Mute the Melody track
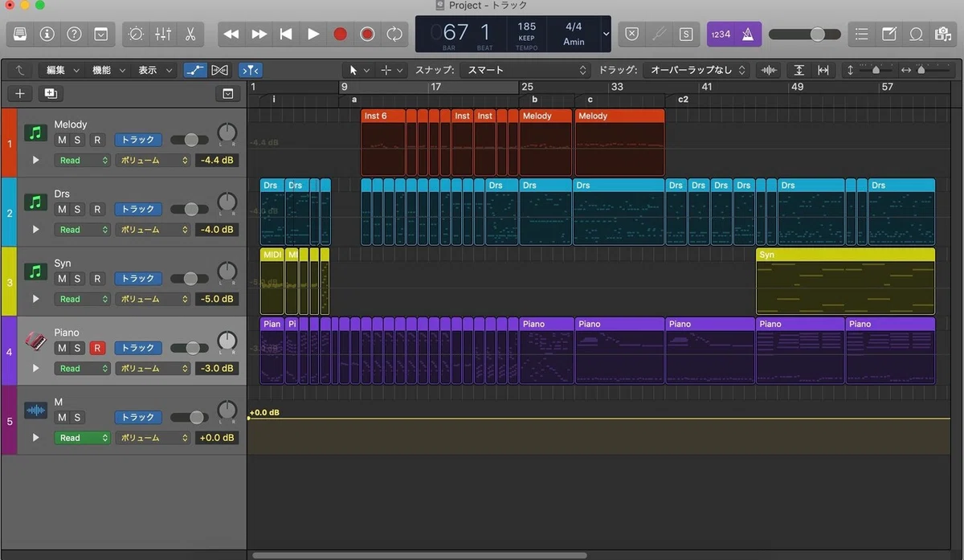The image size is (964, 560). coord(62,140)
